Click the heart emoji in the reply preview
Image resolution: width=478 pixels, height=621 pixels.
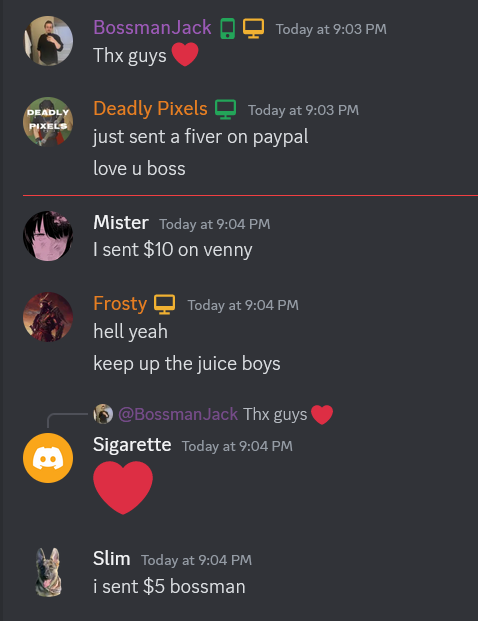click(x=322, y=415)
